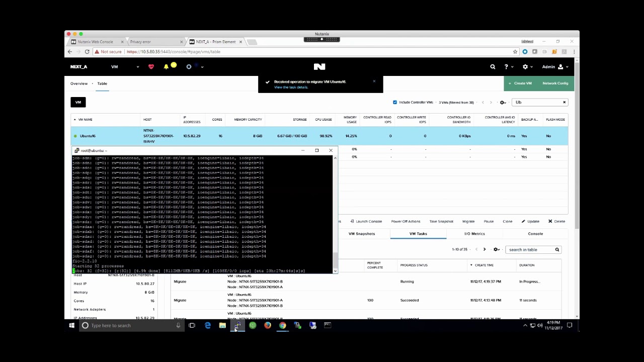Clear the Ub search filter

click(564, 102)
